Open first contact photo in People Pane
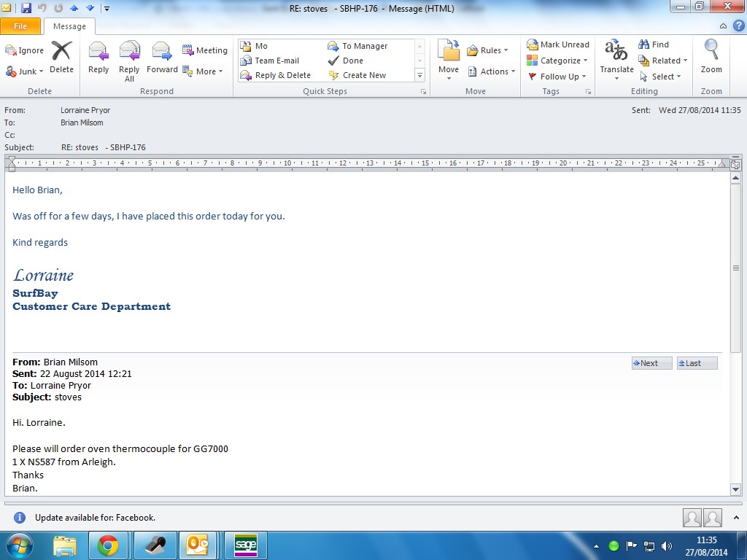 pyautogui.click(x=692, y=518)
